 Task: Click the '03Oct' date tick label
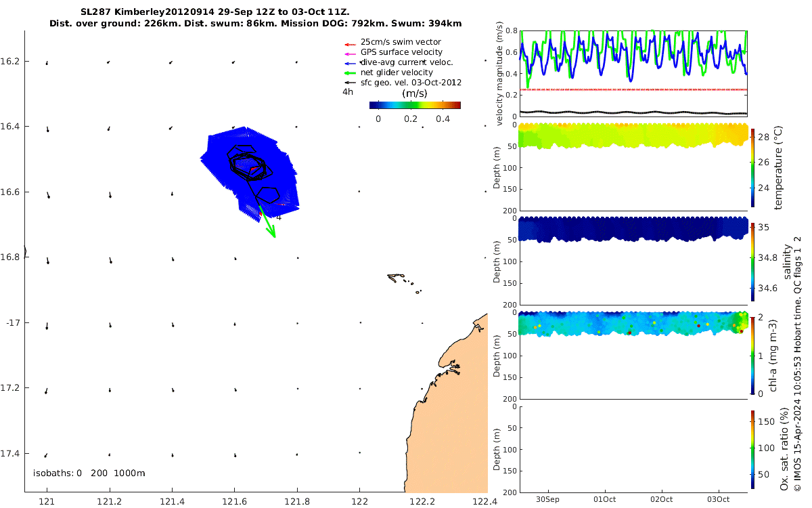click(x=718, y=499)
